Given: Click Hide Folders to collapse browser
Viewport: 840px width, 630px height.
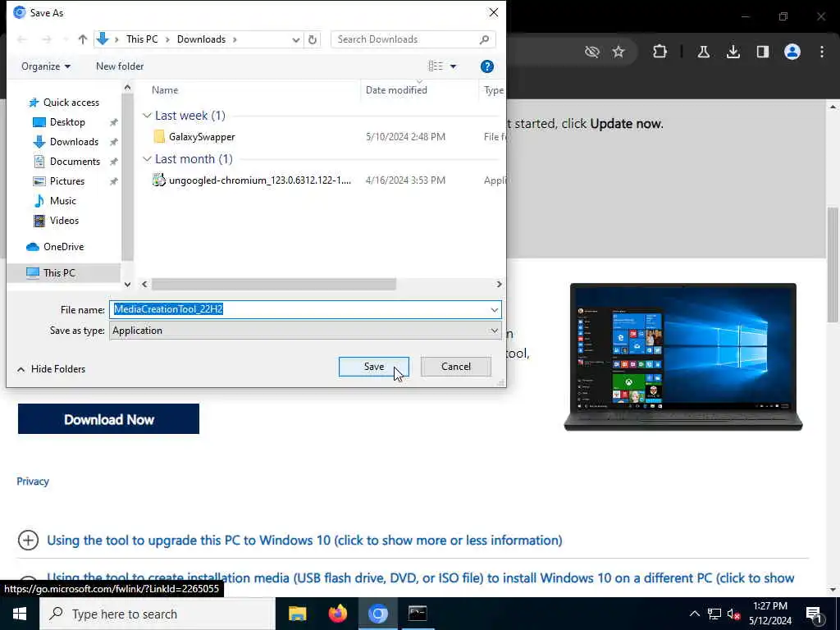Looking at the screenshot, I should (x=52, y=369).
